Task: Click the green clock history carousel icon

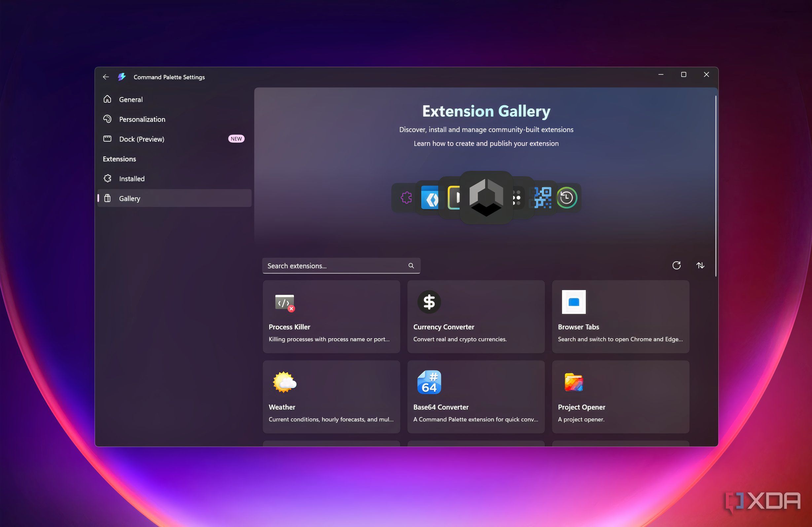Action: [x=567, y=198]
